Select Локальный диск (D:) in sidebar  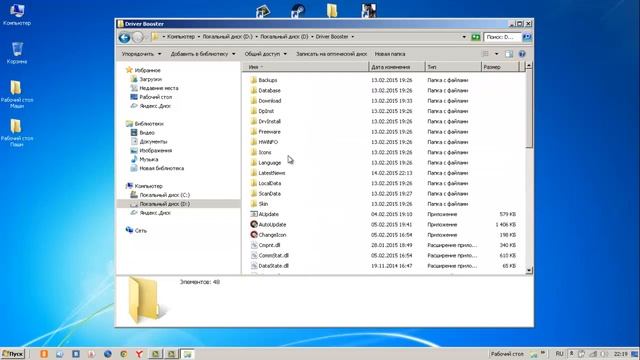pyautogui.click(x=164, y=204)
